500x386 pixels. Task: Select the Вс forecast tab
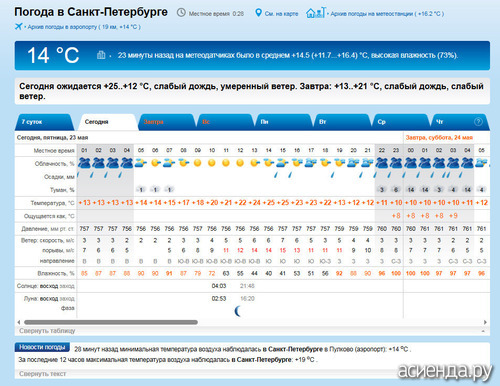click(206, 122)
